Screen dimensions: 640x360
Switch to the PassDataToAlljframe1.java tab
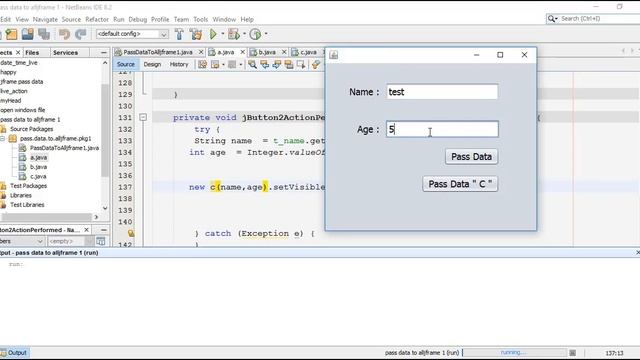tap(158, 52)
